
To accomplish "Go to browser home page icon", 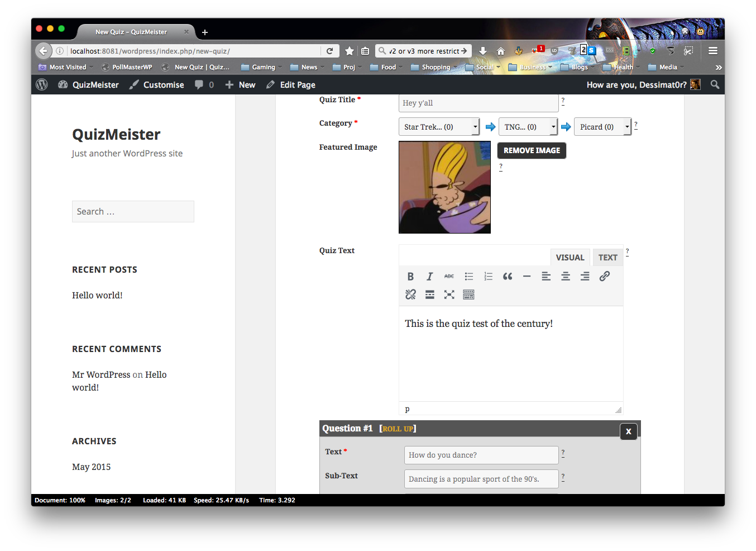I will point(501,51).
